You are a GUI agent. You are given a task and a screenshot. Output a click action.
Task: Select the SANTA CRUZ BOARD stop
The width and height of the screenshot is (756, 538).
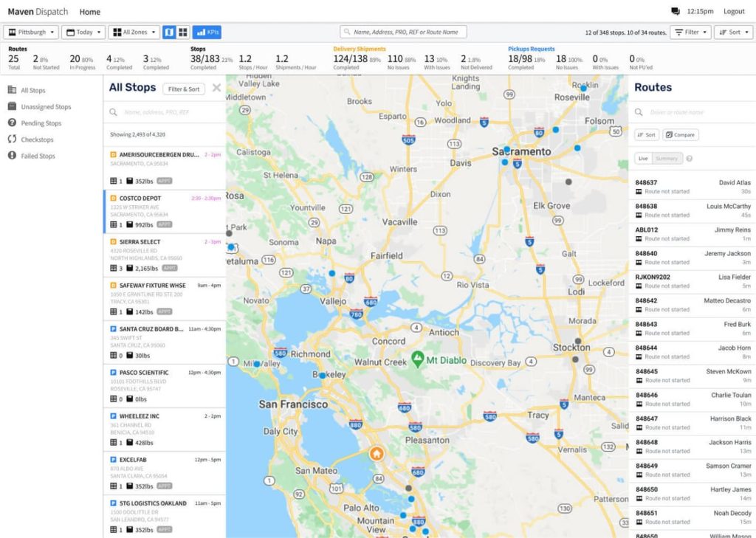click(165, 342)
